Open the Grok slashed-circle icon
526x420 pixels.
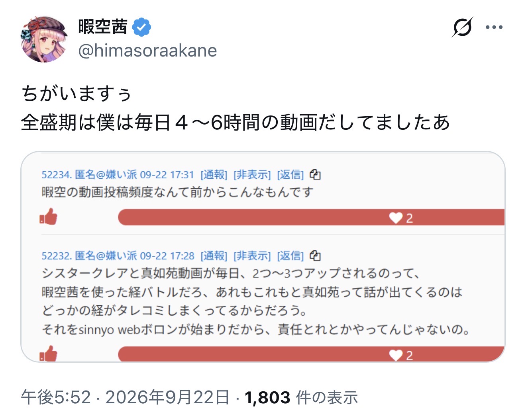point(462,27)
